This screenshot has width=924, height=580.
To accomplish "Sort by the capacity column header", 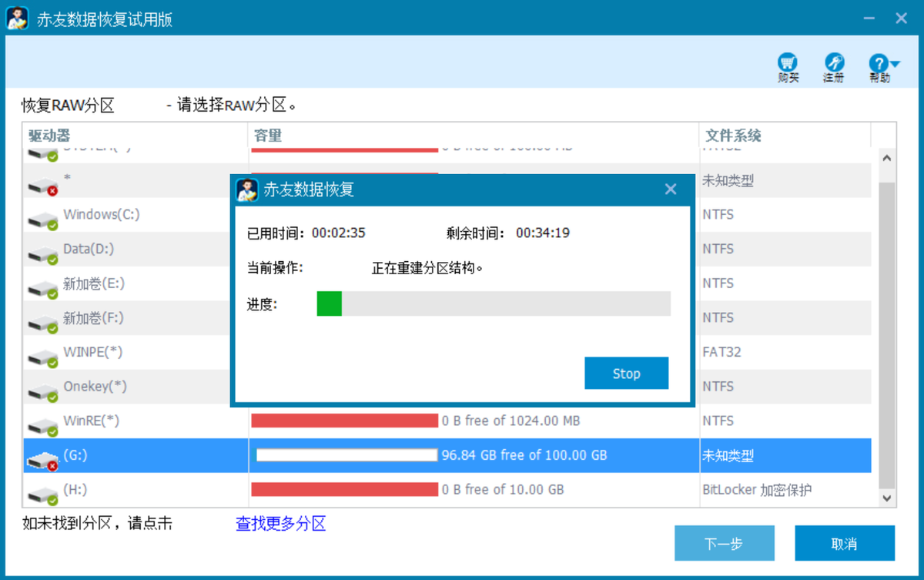I will 268,136.
